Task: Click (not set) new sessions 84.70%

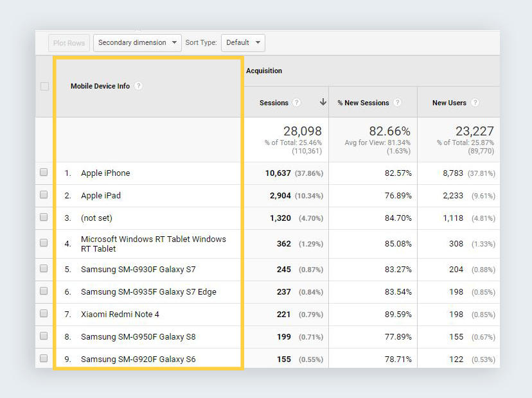Action: coord(398,218)
